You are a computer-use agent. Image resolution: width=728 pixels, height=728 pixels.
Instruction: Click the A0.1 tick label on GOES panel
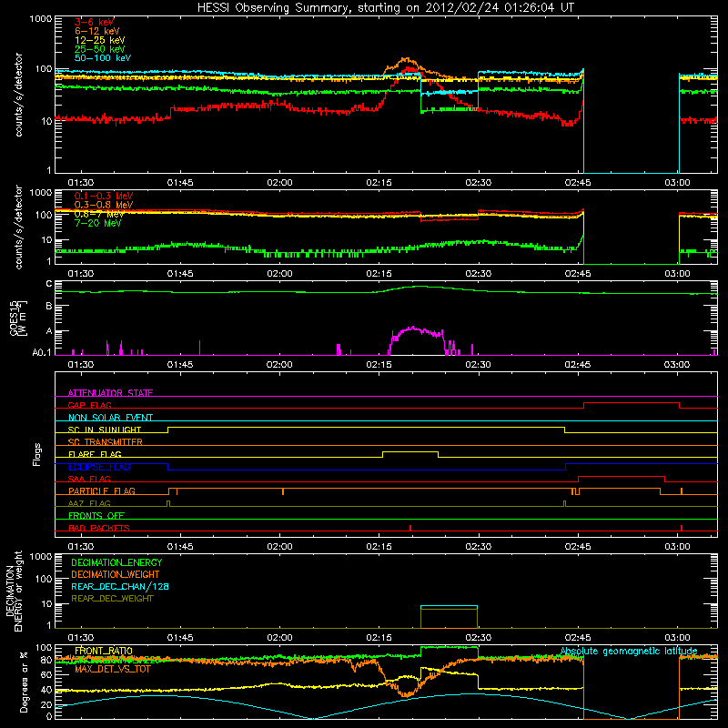(42, 352)
